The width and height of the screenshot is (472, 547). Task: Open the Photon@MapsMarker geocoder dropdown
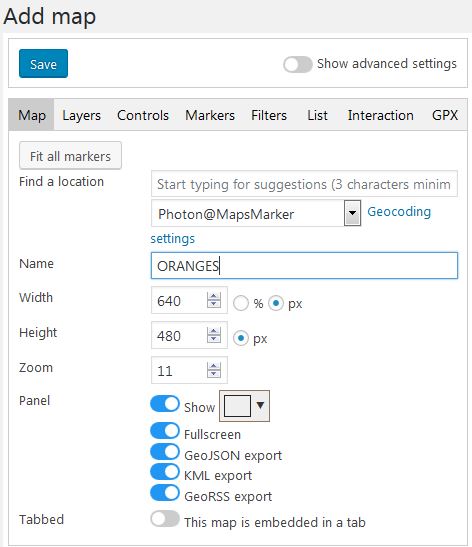(352, 213)
